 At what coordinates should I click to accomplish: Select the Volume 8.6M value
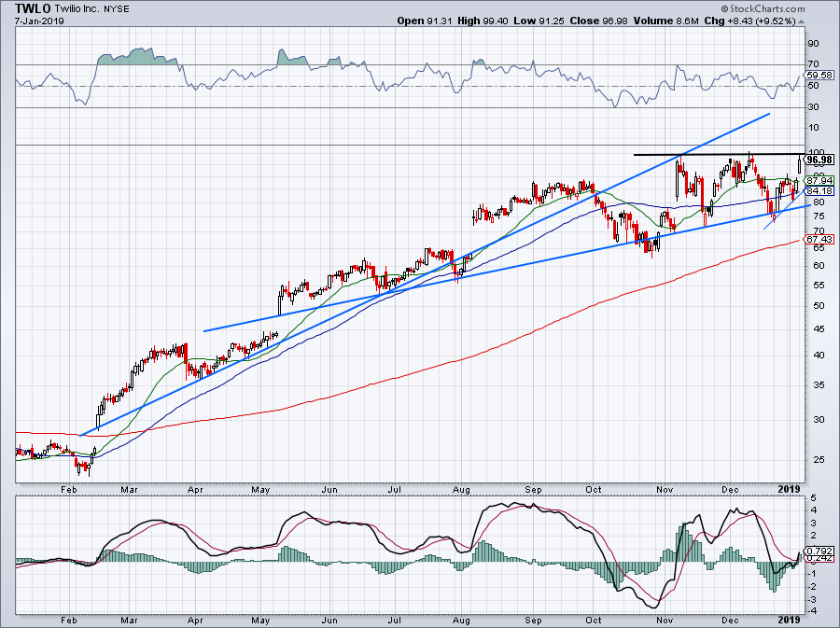coord(665,21)
